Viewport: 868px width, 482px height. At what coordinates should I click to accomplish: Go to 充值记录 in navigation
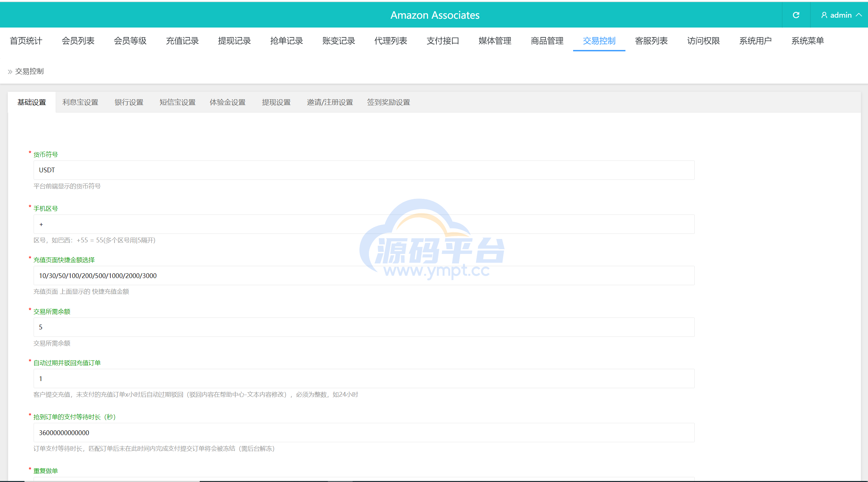pyautogui.click(x=182, y=41)
